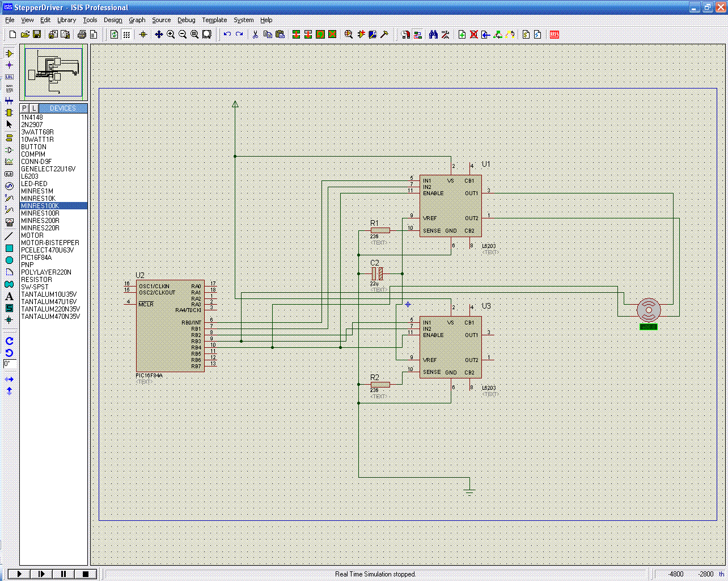Click the rotation angle field
Screen dimensions: 728x581
10,364
